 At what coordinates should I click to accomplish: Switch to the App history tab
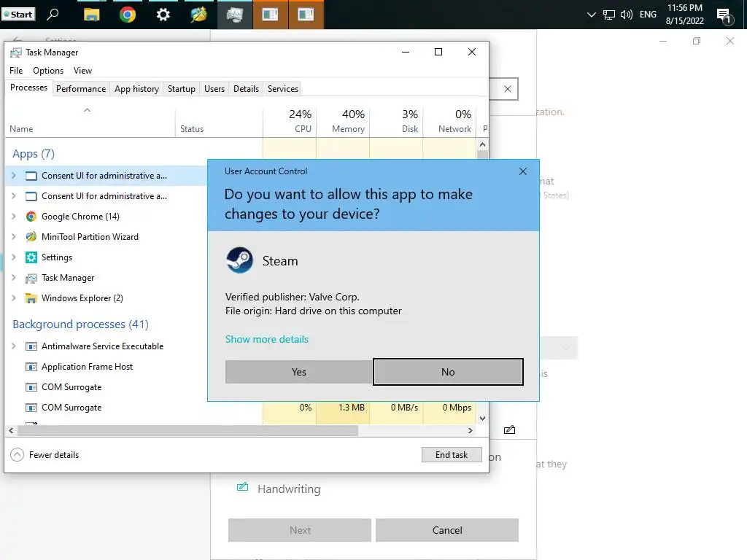[x=136, y=89]
